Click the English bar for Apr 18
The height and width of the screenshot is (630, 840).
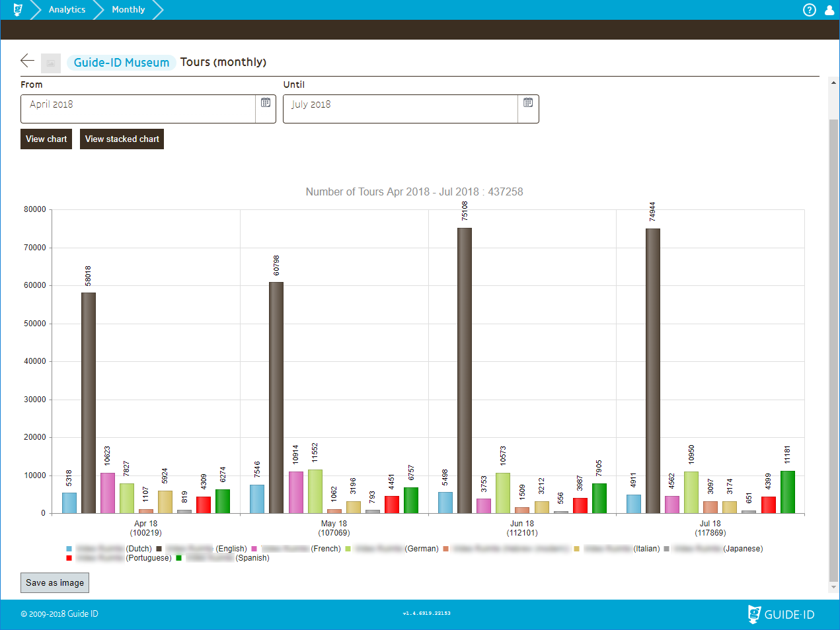[89, 403]
